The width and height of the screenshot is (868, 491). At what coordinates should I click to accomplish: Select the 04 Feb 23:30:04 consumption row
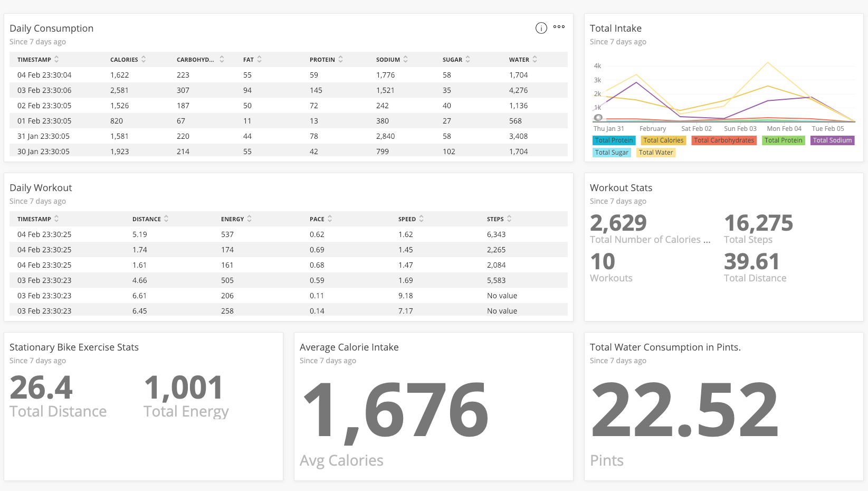pyautogui.click(x=289, y=75)
